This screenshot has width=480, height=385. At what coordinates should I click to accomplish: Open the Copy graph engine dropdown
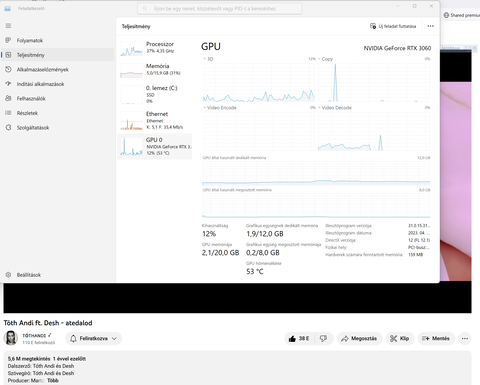325,59
